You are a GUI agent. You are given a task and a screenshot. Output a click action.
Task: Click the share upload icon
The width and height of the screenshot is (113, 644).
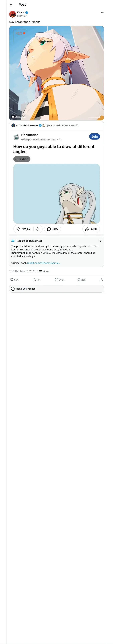pos(101,280)
